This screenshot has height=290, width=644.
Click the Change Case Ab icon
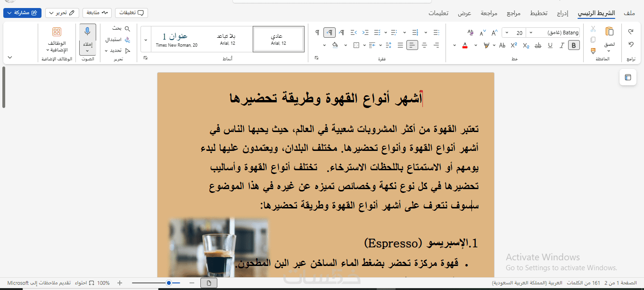tap(502, 45)
